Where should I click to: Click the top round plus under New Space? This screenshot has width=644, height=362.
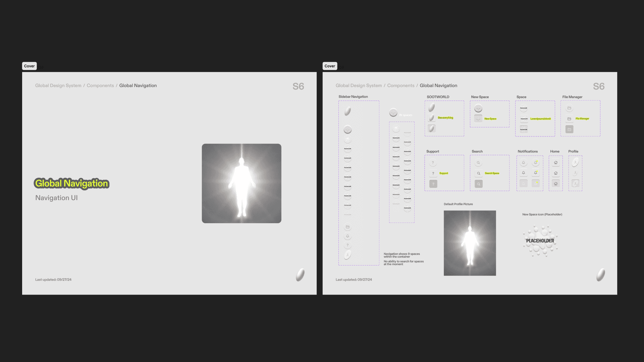coord(478,108)
